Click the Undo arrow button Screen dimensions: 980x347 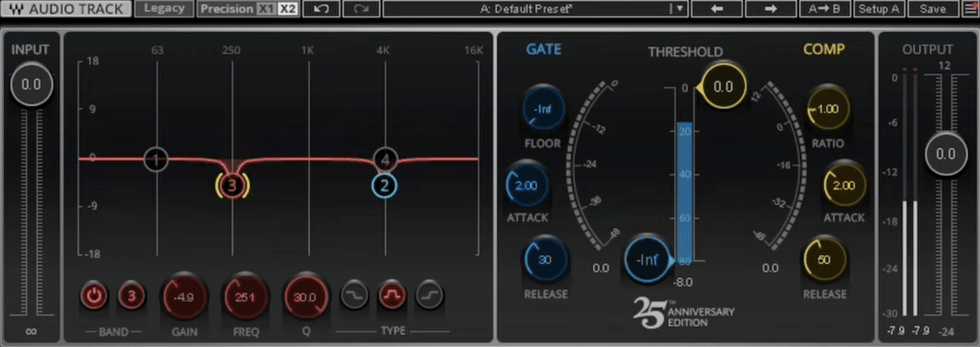322,8
